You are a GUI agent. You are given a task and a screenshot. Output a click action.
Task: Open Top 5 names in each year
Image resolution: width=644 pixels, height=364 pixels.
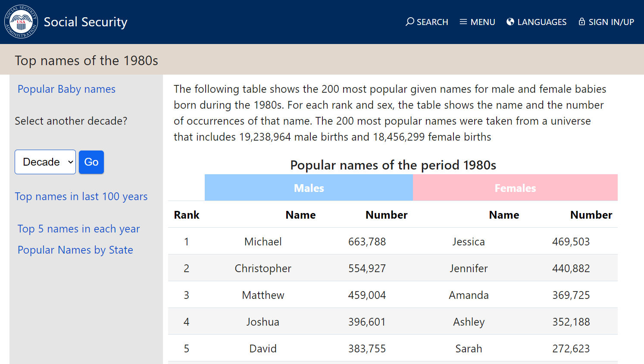[x=78, y=229]
